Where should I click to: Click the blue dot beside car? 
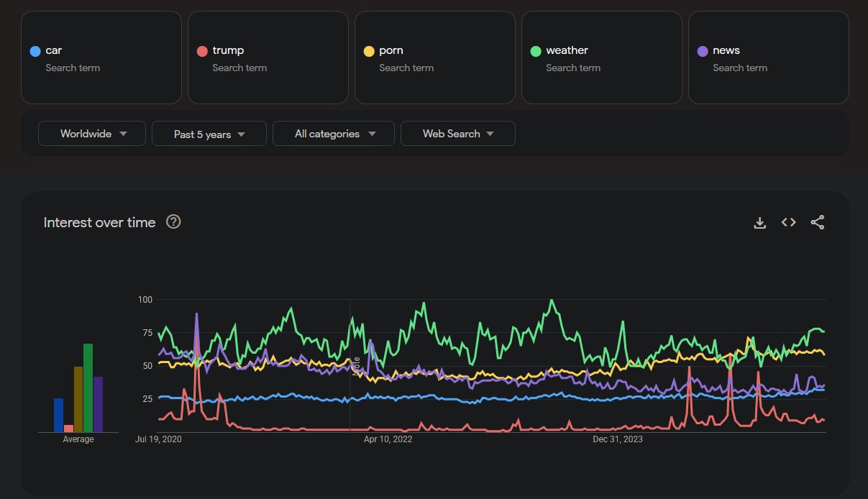click(x=35, y=51)
